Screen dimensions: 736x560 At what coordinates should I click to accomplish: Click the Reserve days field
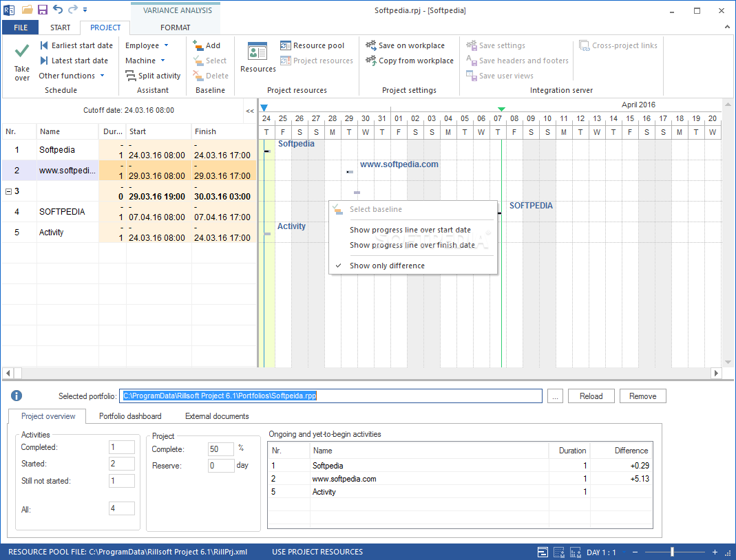(220, 465)
